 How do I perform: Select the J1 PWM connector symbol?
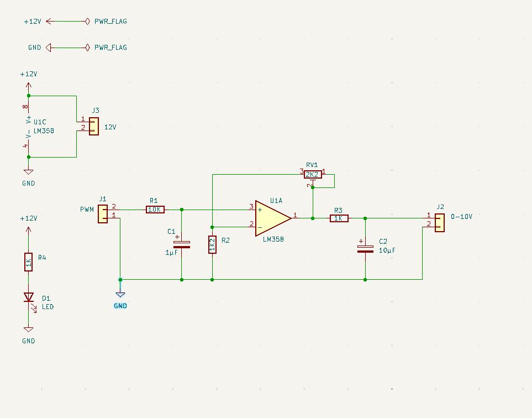(x=103, y=214)
